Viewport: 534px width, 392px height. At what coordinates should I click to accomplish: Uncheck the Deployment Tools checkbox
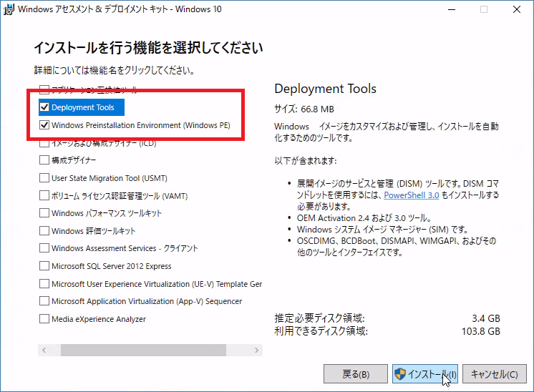click(x=44, y=107)
